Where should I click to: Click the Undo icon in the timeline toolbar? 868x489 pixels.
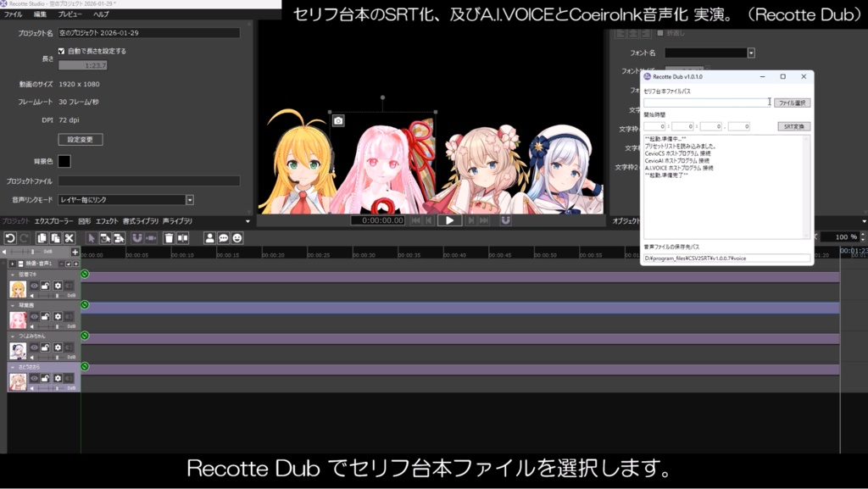(x=10, y=238)
